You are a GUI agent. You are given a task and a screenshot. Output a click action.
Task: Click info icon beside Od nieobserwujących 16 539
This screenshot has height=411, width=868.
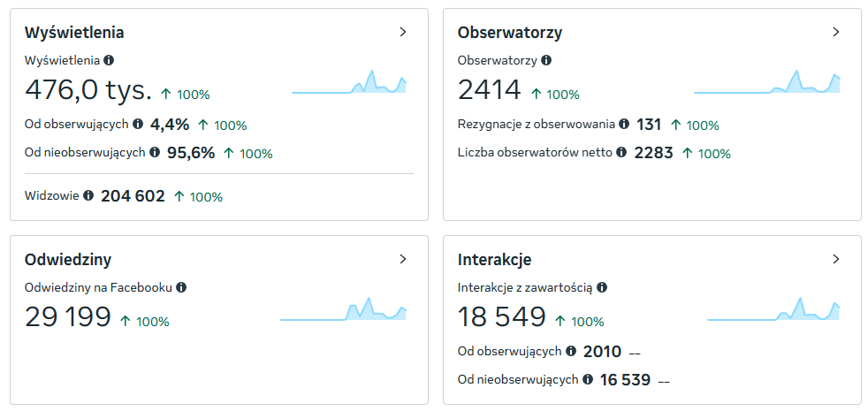point(587,379)
